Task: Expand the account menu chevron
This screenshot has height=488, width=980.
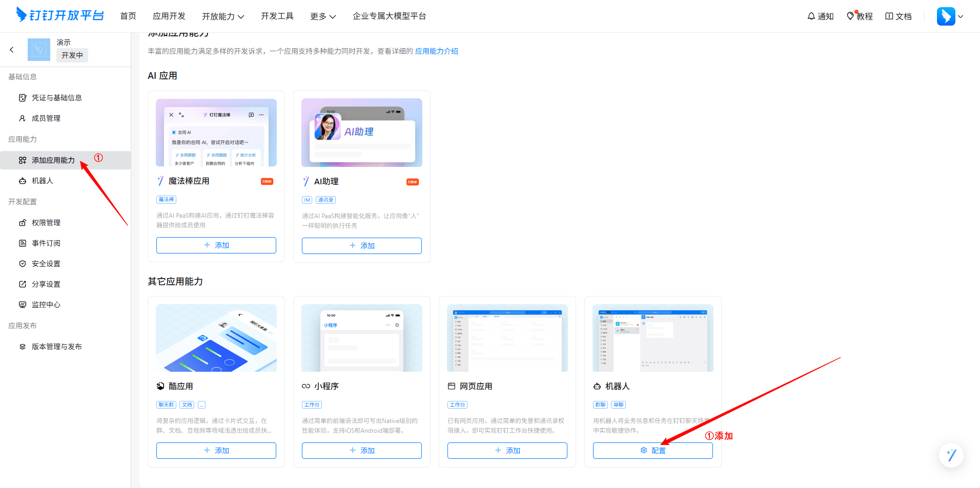Action: pos(961,16)
